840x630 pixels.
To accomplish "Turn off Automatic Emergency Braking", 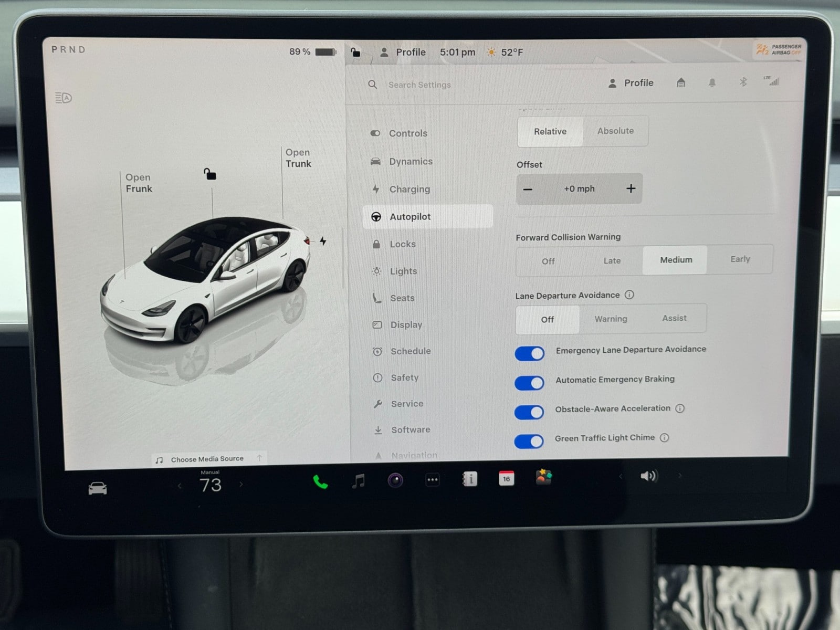I will coord(529,383).
